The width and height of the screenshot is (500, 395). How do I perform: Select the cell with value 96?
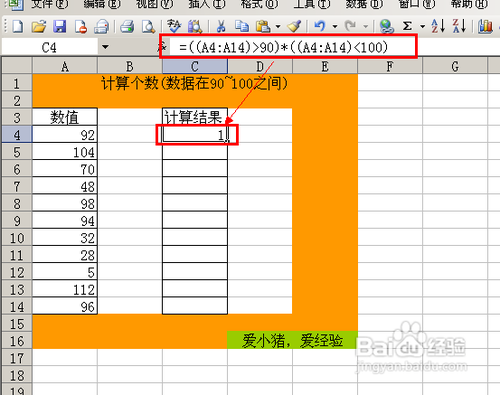pyautogui.click(x=65, y=306)
